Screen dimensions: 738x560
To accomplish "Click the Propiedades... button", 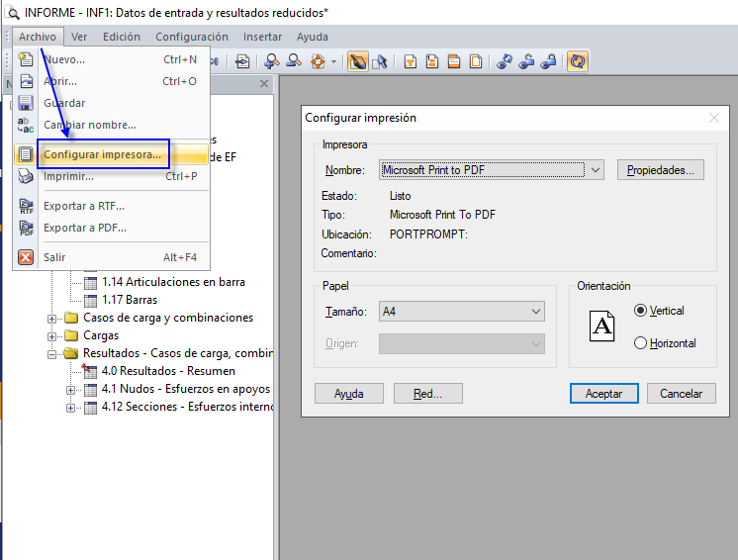I will click(x=660, y=170).
